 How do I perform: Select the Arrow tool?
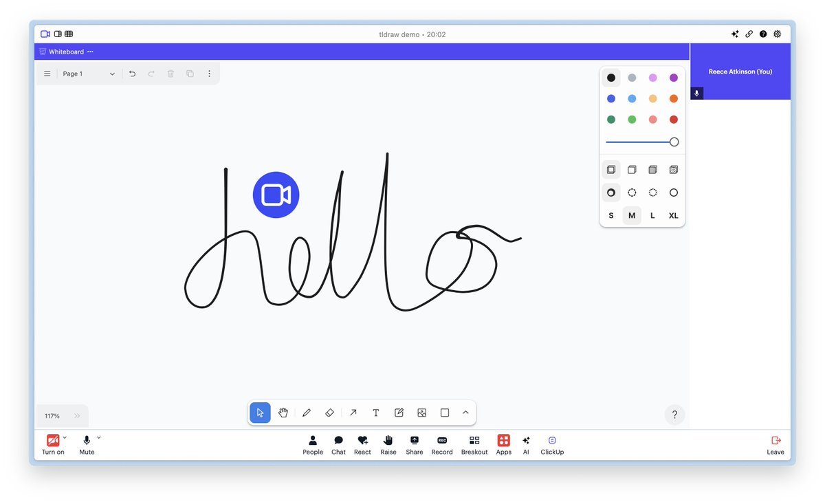pos(353,413)
